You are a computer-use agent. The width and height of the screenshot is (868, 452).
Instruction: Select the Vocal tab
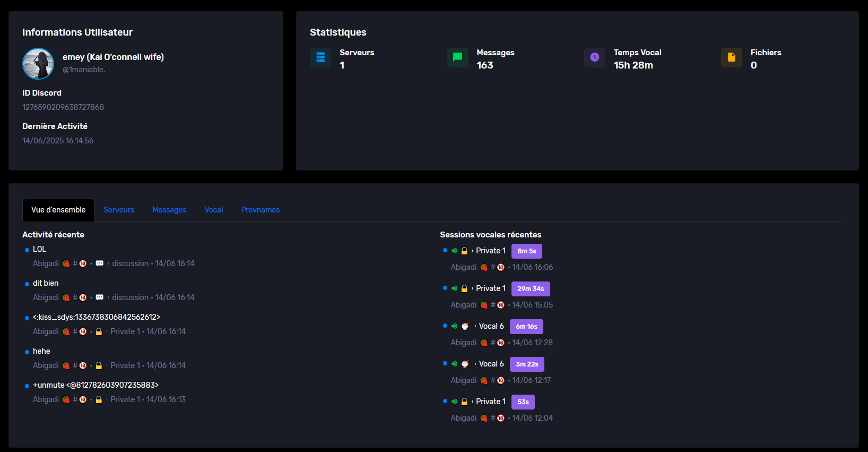coord(214,210)
